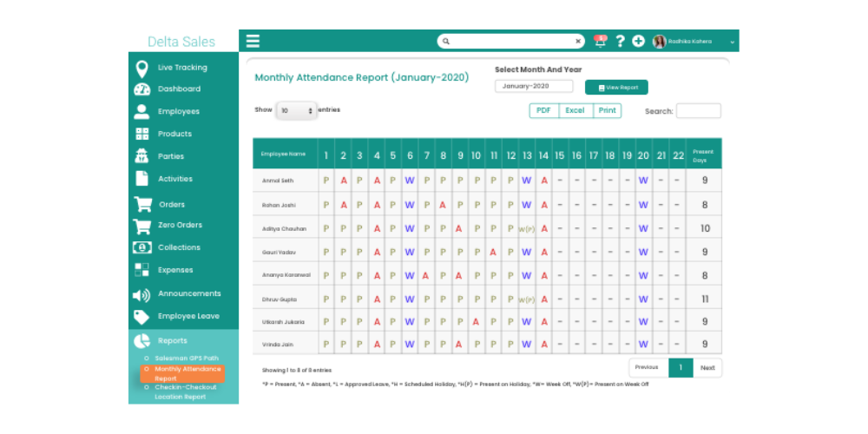Click Expenses squares icon
The width and height of the screenshot is (868, 434).
[141, 270]
